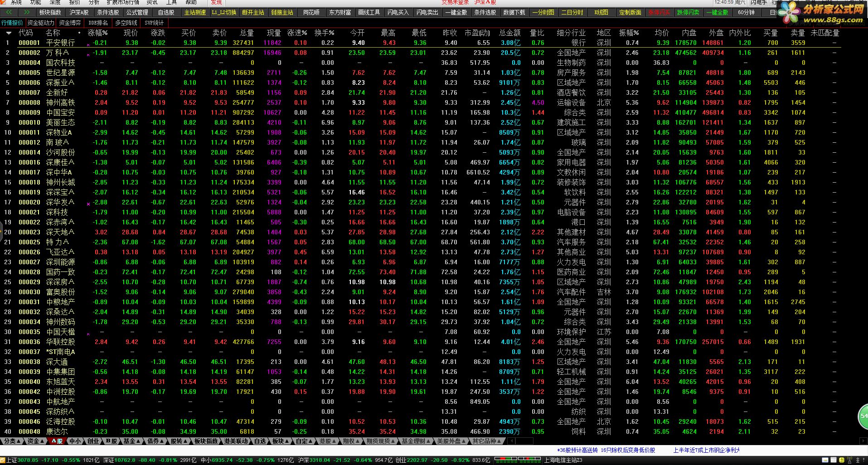Viewport: 868px width, 465px height.
Task: Sort by the 总金额 column header
Action: point(509,33)
